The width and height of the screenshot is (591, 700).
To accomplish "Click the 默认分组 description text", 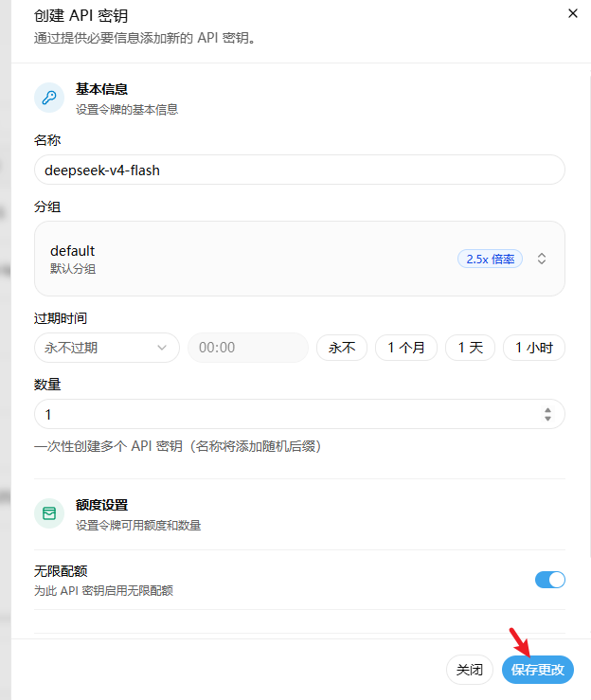I will click(73, 269).
